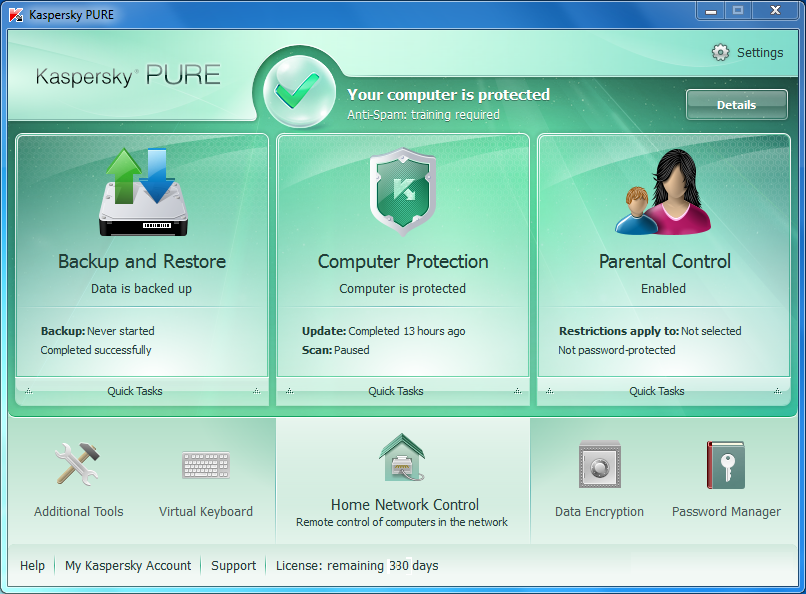Click the Computer Protection shield icon

tap(403, 192)
